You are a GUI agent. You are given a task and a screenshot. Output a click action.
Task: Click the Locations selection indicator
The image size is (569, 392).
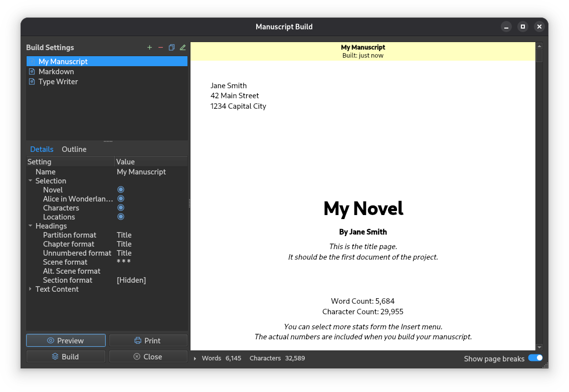tap(121, 217)
